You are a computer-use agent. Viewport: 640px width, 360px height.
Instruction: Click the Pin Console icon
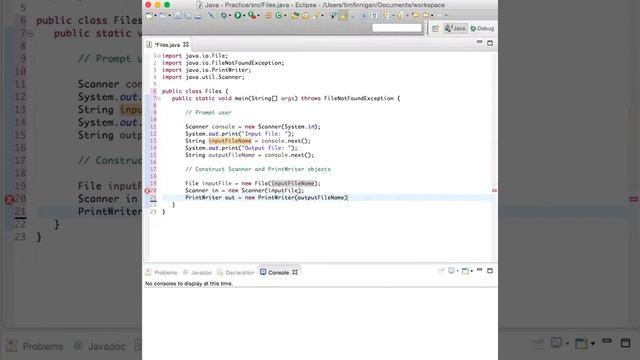point(441,271)
